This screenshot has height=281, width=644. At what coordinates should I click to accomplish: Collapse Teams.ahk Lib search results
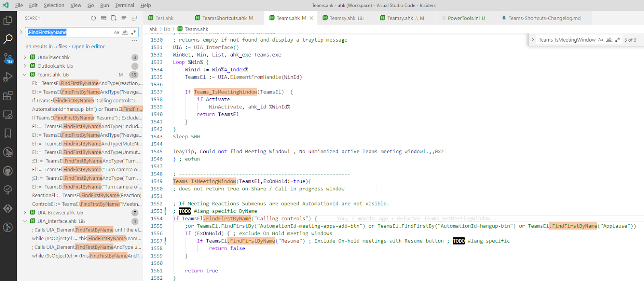[x=25, y=75]
